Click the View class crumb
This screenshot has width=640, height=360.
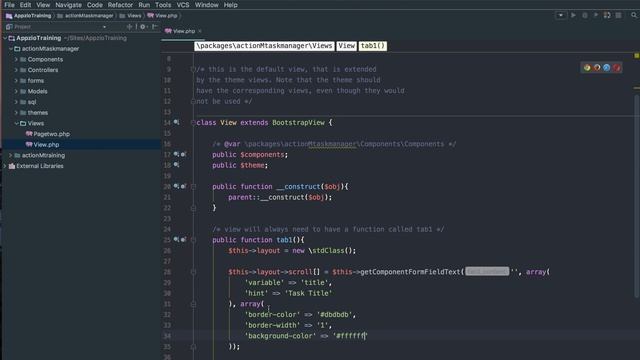point(346,46)
